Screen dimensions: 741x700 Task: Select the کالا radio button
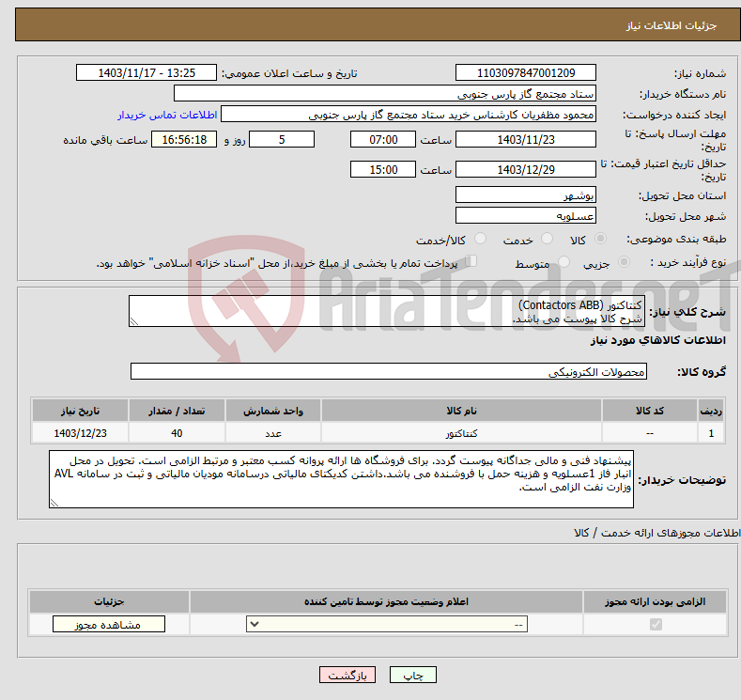pos(600,239)
